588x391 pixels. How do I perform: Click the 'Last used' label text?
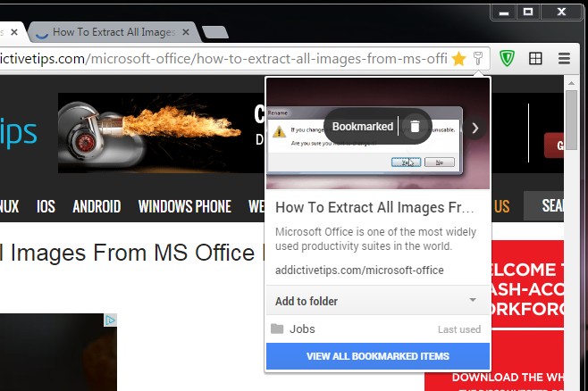459,329
